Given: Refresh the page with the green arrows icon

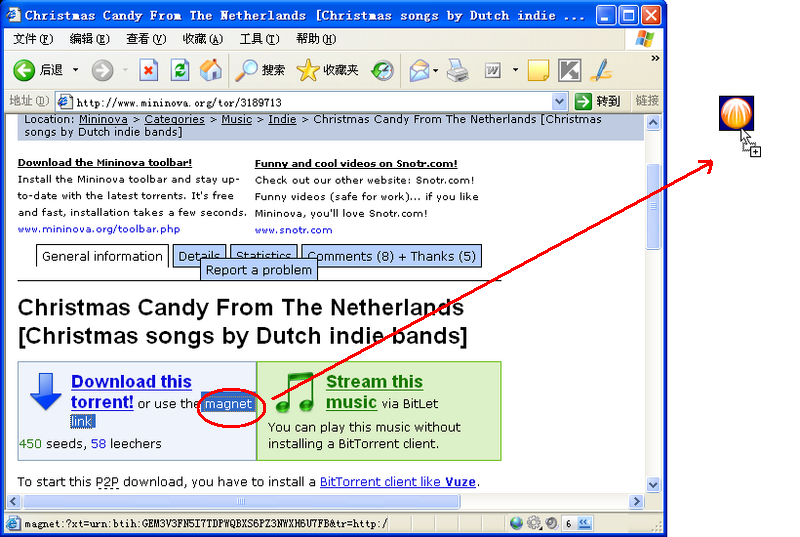Looking at the screenshot, I should click(180, 70).
